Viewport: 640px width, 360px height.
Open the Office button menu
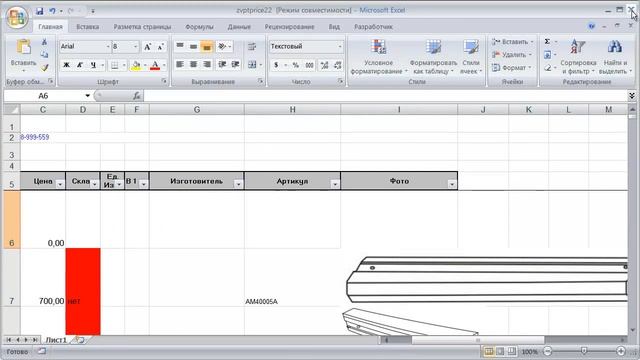[x=17, y=17]
